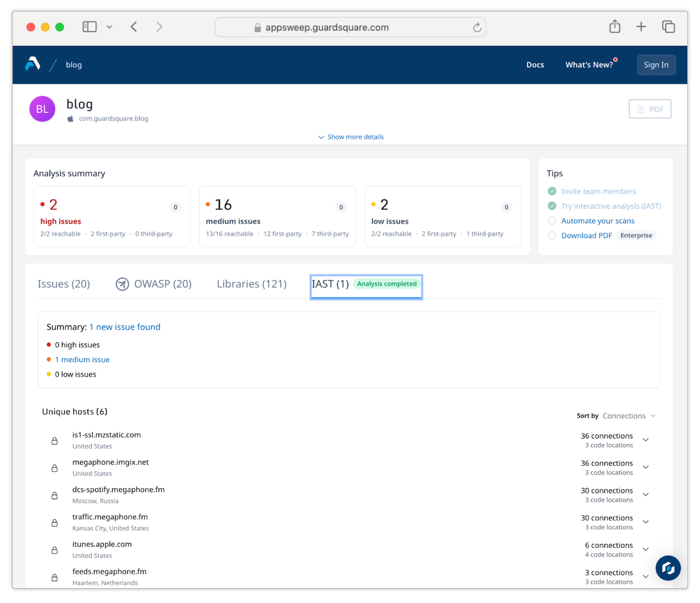Show the tab overview icon
Screen dimensions: 700x603
668,27
